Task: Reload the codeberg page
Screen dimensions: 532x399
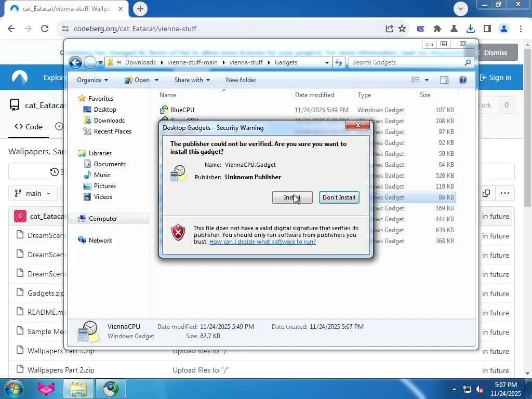Action: point(45,29)
